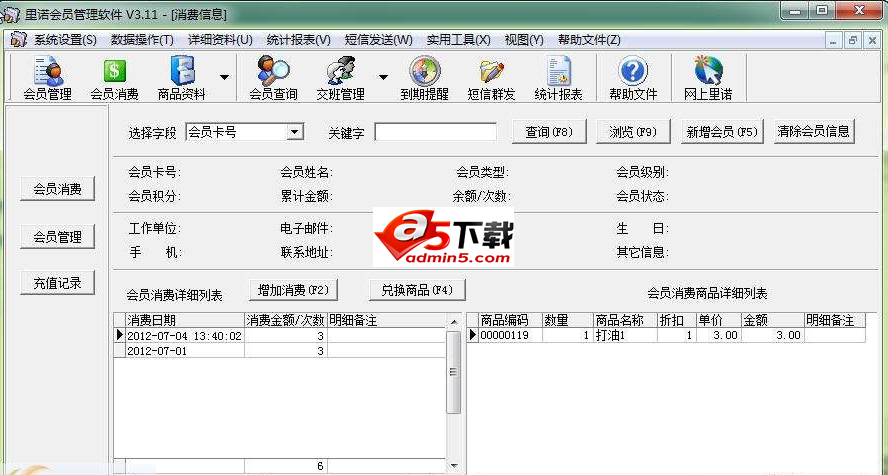Click 金额 column header
The image size is (888, 475).
click(772, 320)
